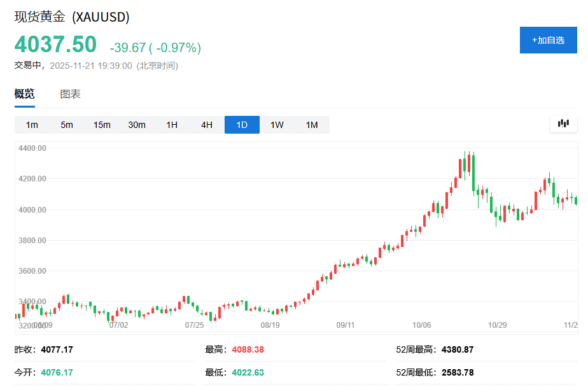This screenshot has height=387, width=588.
Task: Switch to the 概览 tab
Action: (x=24, y=93)
